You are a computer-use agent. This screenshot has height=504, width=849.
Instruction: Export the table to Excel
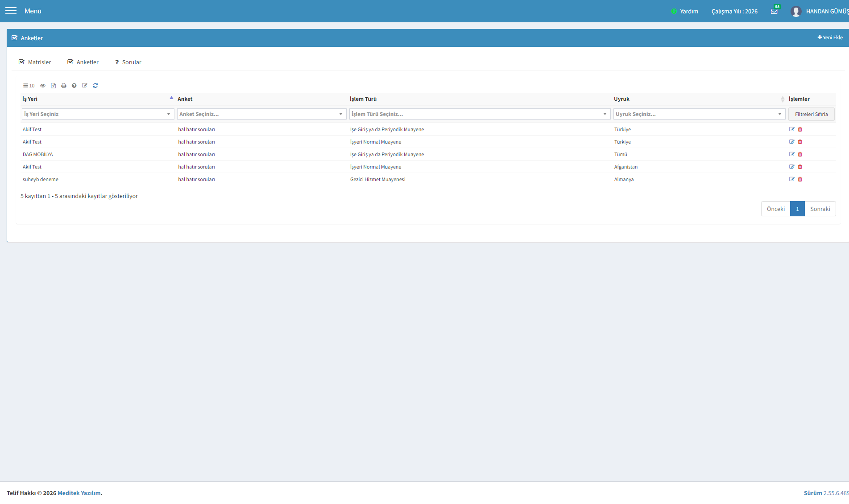(x=53, y=86)
